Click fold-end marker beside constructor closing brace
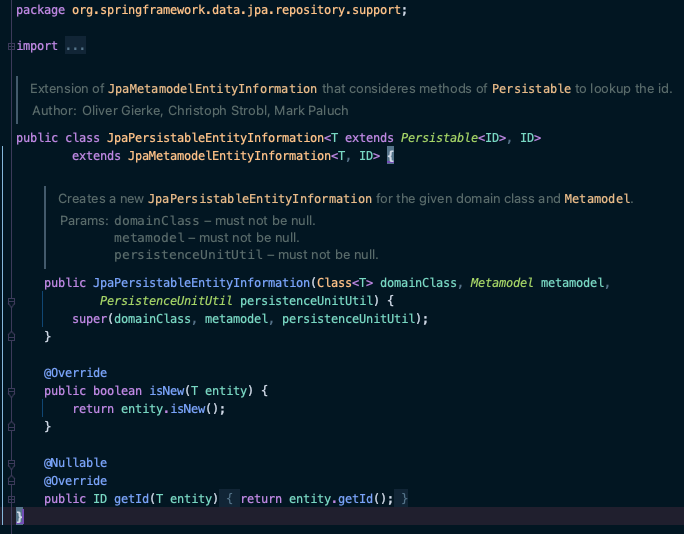This screenshot has height=534, width=684. [12, 337]
